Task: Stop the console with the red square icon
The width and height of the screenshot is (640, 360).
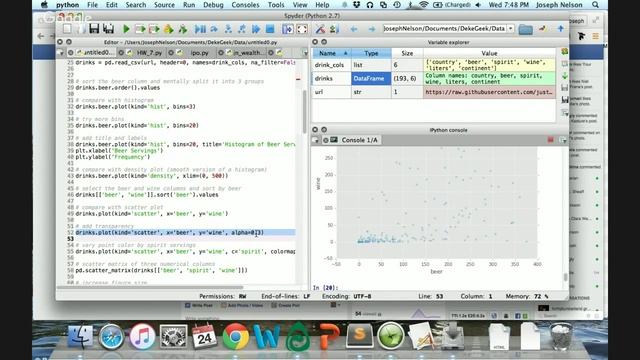Action: pos(550,140)
